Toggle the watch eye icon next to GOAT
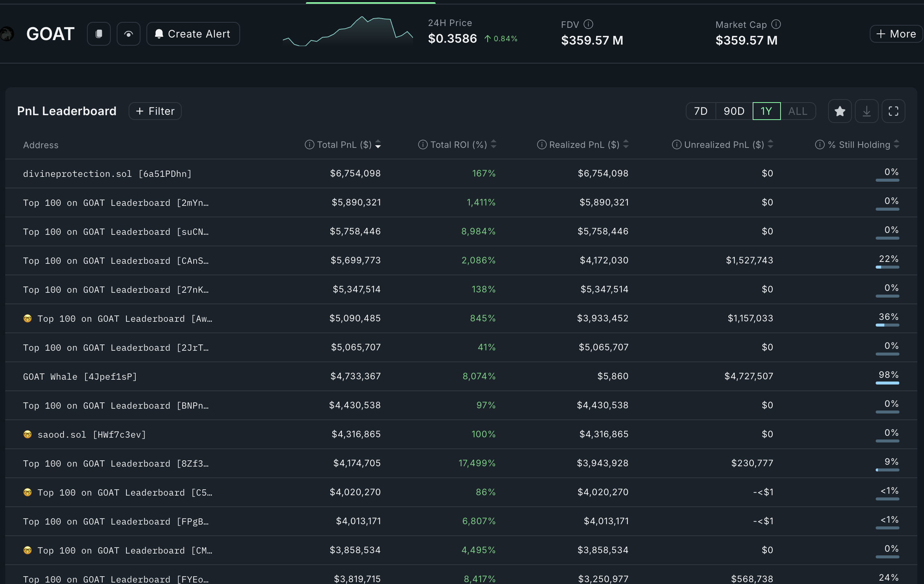The height and width of the screenshot is (584, 924). click(129, 34)
